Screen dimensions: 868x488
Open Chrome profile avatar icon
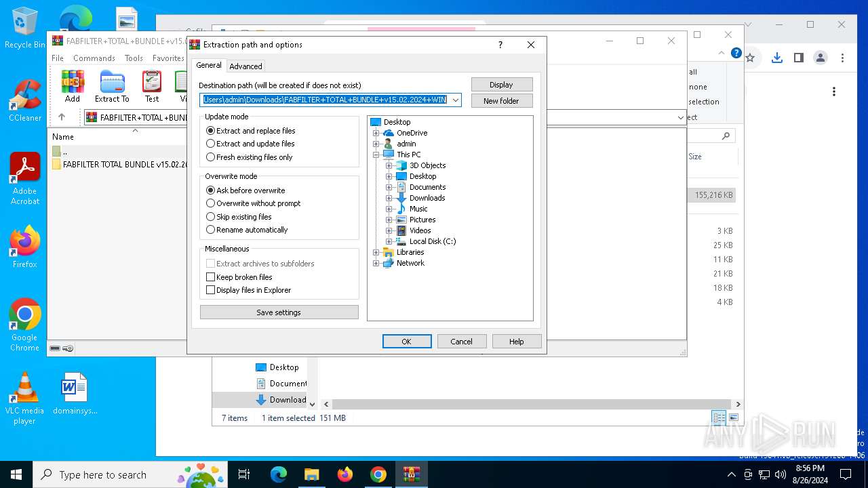click(x=821, y=58)
